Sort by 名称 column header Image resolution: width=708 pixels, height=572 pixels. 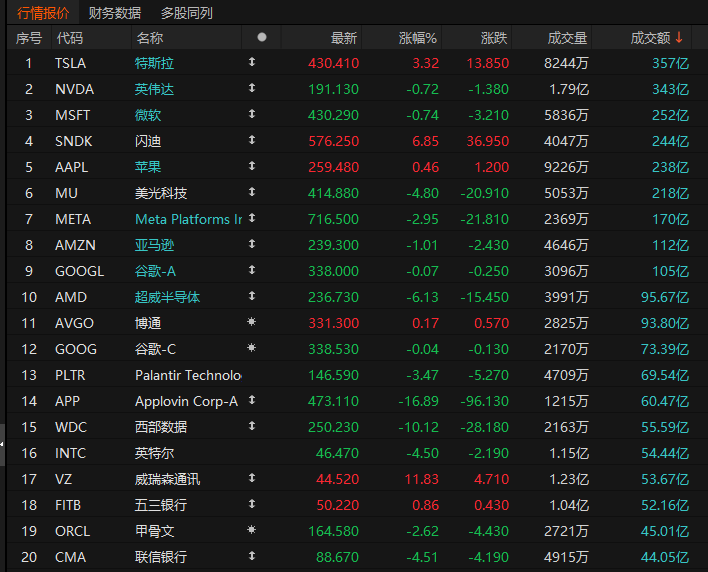coord(149,38)
